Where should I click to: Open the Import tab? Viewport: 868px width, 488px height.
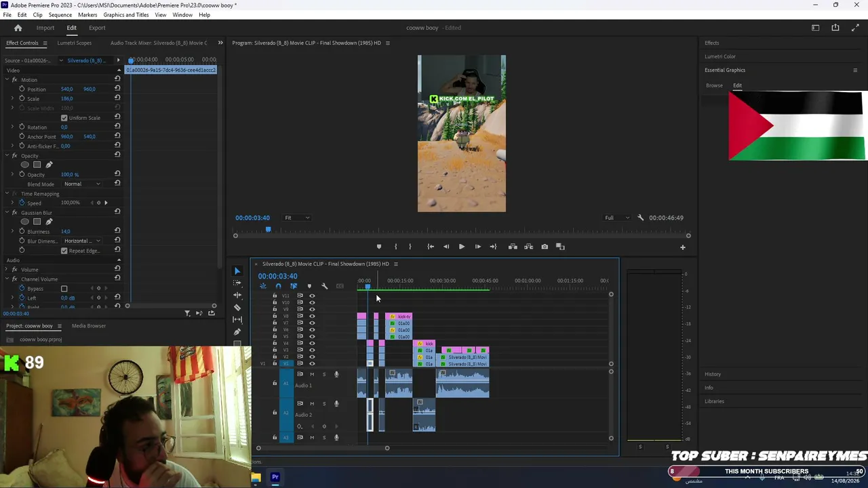45,28
